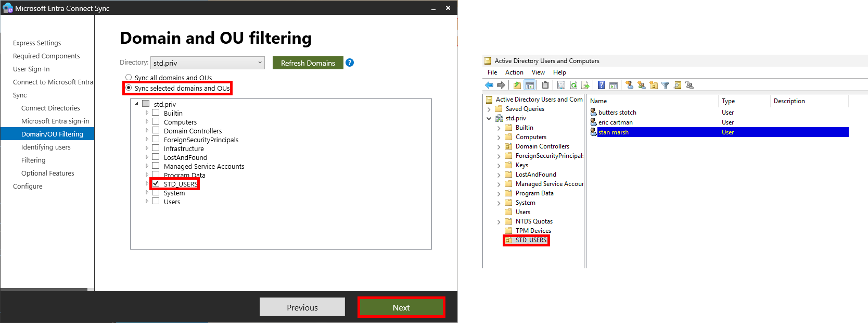Expand LostAndFound node in OU filter tree
Screen dimensions: 868x323
[147, 157]
